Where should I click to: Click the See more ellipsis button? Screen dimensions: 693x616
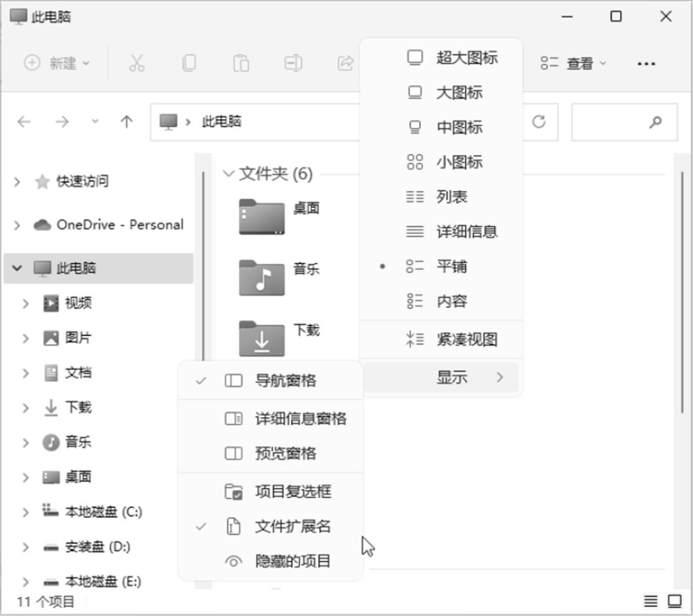tap(646, 63)
